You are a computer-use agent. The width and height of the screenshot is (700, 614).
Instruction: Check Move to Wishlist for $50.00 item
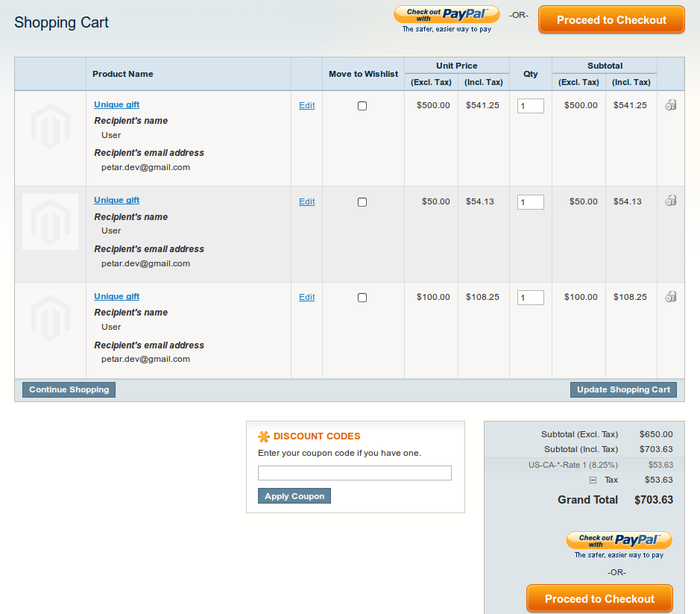tap(362, 202)
